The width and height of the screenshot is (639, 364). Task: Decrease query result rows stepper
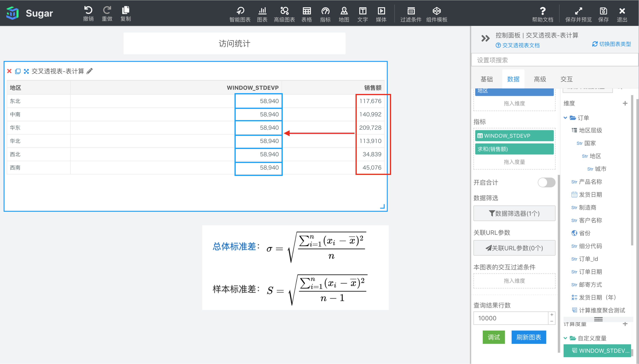(x=552, y=321)
